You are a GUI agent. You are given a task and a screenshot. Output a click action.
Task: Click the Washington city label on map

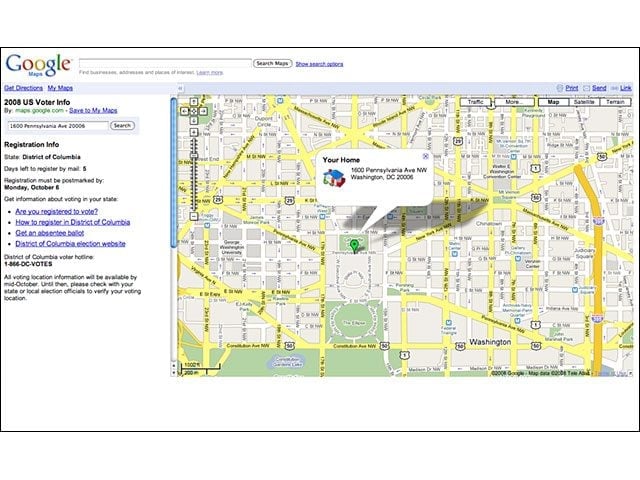point(490,342)
